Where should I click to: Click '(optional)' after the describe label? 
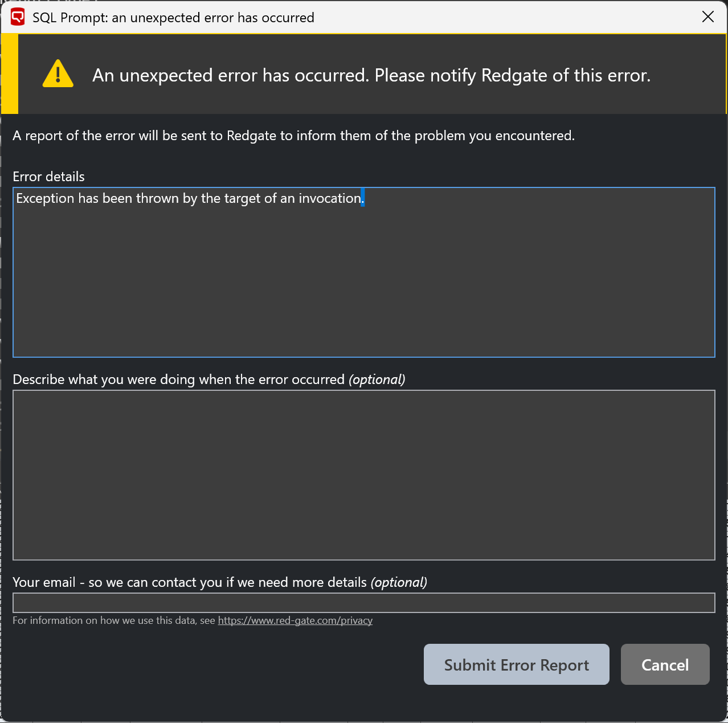[377, 379]
